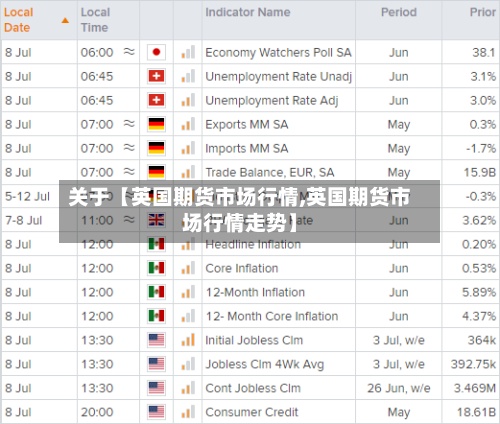Click US flag in Cont Jobless Clm row

tap(156, 388)
